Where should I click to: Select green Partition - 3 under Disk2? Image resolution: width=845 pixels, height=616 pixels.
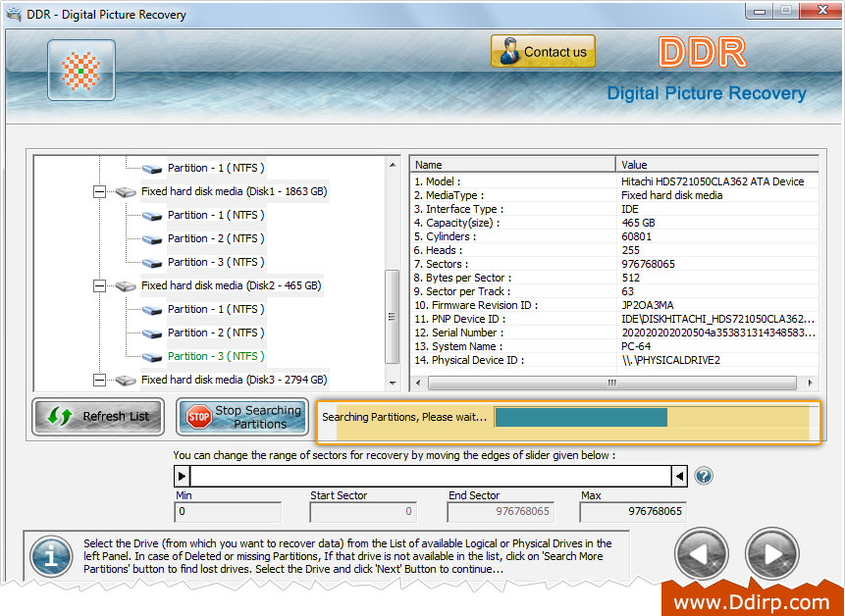[216, 356]
